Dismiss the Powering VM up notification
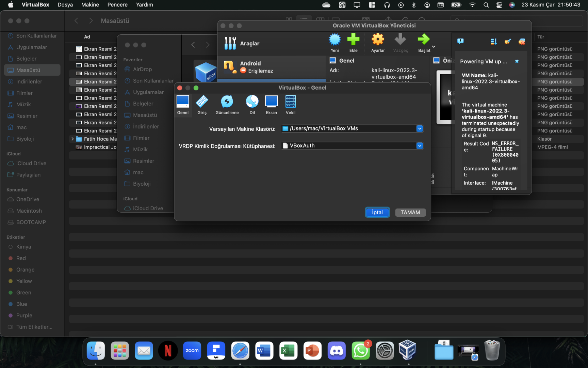 [x=517, y=61]
